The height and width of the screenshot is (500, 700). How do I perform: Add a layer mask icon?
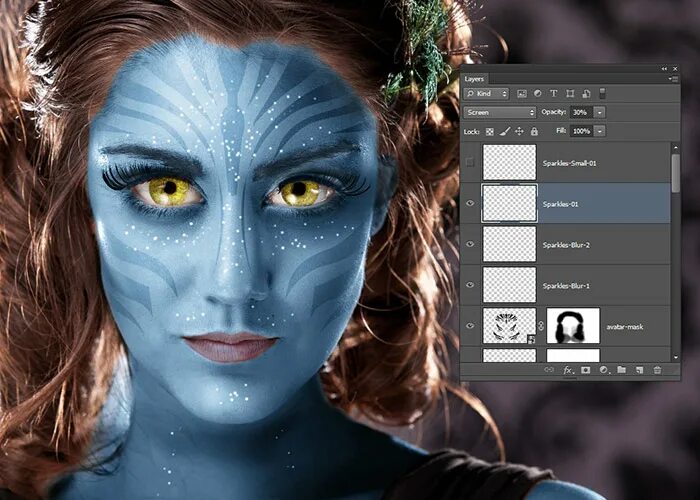coord(586,370)
